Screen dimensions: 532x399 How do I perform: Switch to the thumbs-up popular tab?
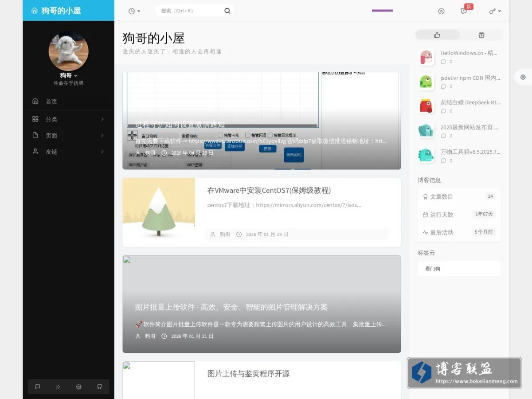pyautogui.click(x=438, y=35)
